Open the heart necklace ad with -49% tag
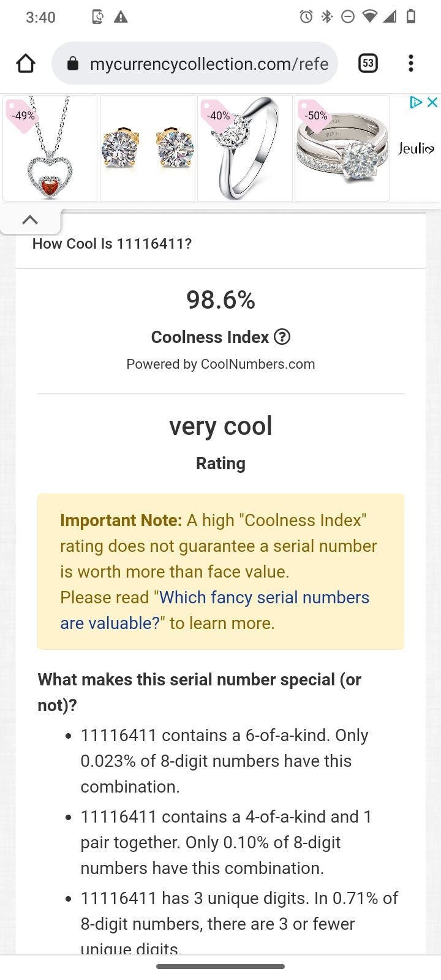The width and height of the screenshot is (441, 980). 50,148
